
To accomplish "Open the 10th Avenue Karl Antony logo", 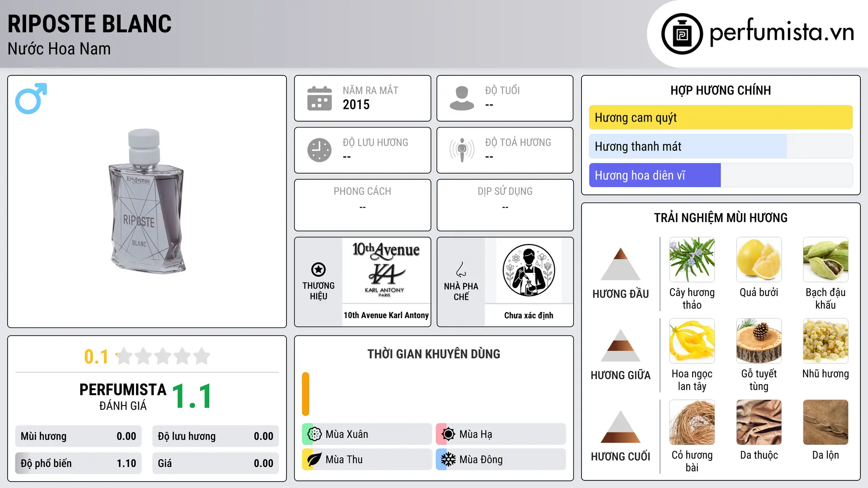I will (x=386, y=270).
